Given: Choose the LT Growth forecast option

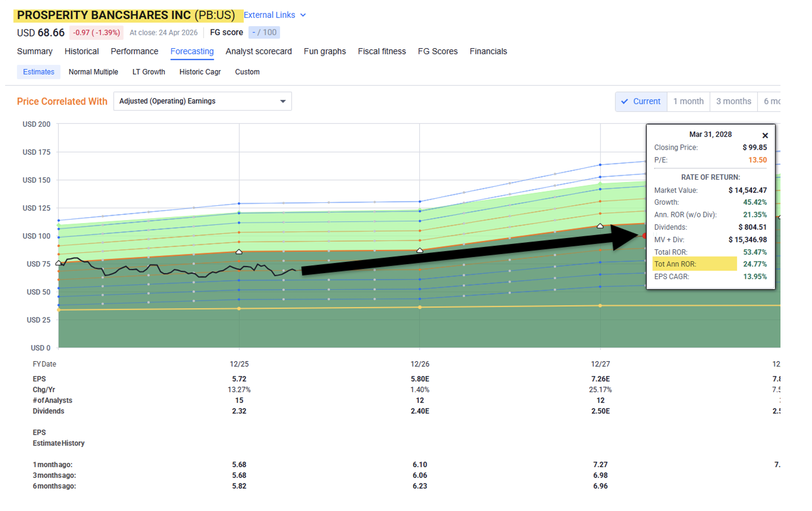Looking at the screenshot, I should (148, 72).
